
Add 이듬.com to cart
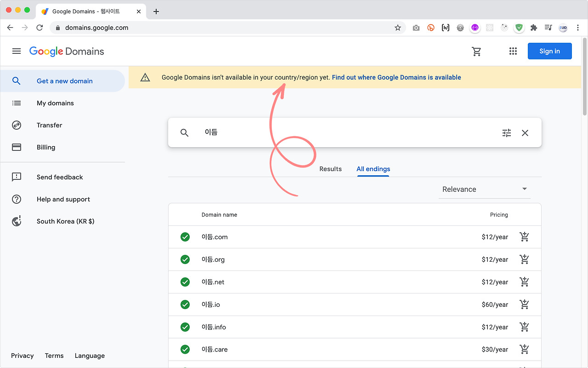(524, 237)
